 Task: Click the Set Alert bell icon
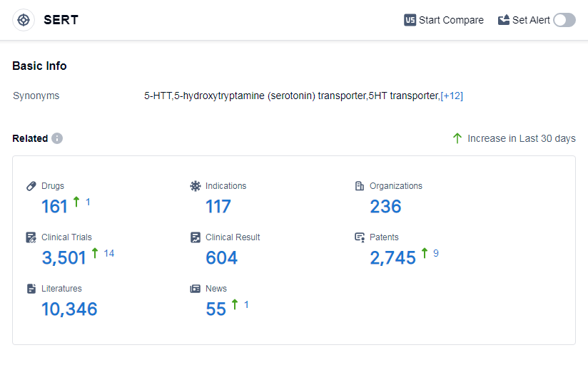pyautogui.click(x=504, y=20)
